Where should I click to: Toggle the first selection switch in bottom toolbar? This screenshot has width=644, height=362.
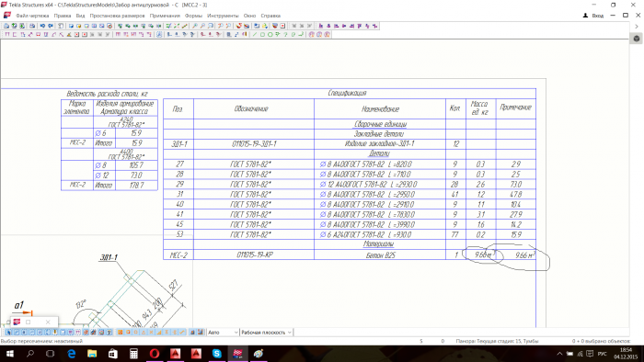click(7, 332)
